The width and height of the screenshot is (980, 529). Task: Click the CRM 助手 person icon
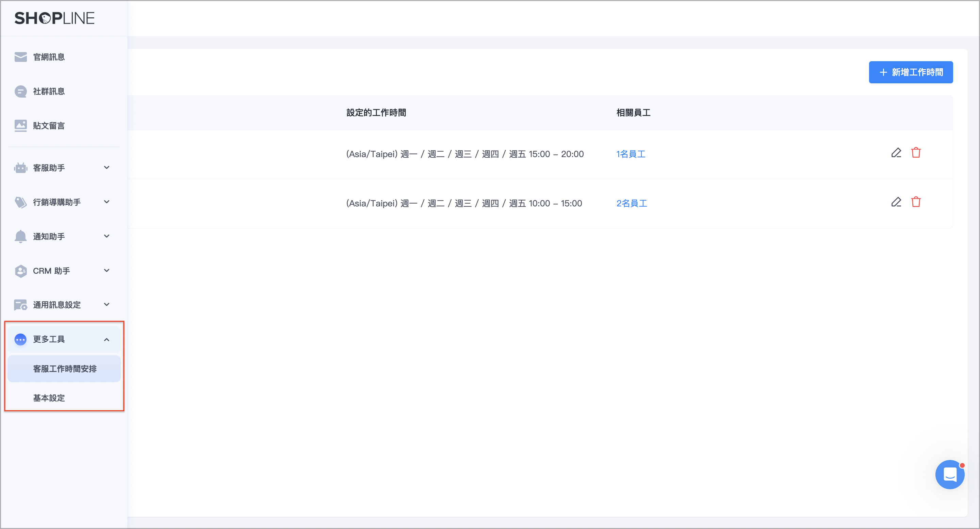click(20, 271)
